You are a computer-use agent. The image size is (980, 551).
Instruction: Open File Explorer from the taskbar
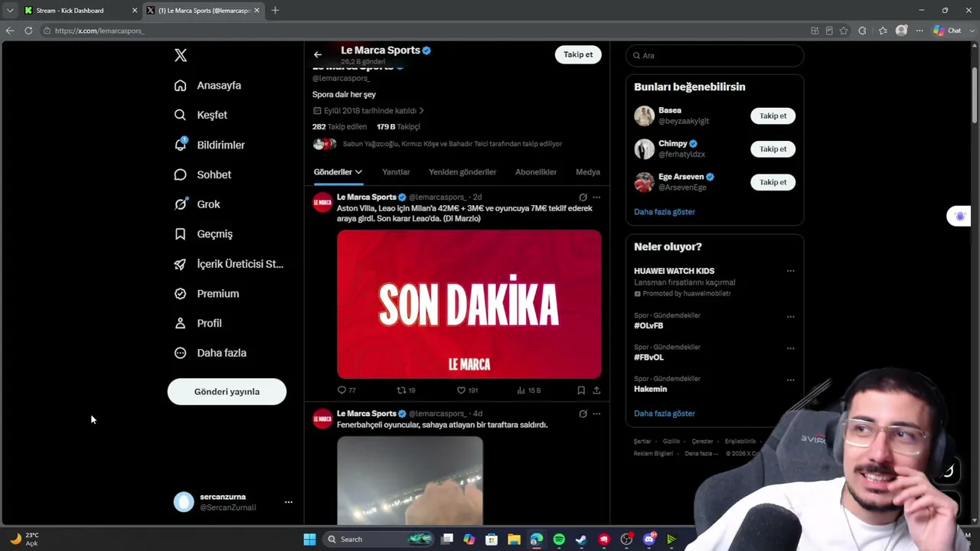pos(514,540)
